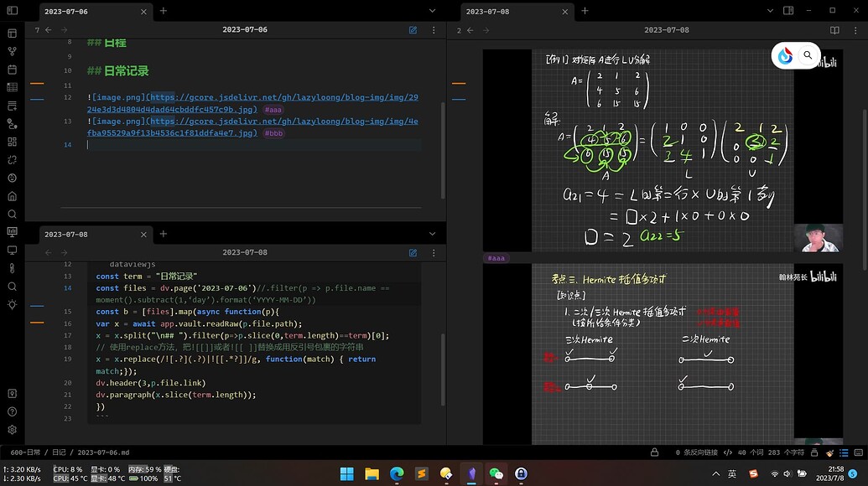The image size is (868, 486).
Task: Click the lightbulb icon in the ribbon
Action: tap(13, 305)
